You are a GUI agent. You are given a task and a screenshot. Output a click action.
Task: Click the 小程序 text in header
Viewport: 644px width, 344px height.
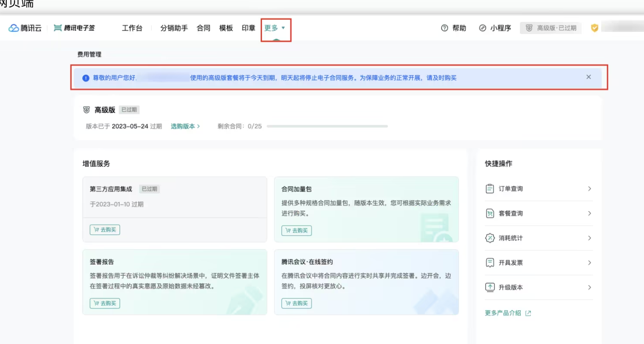500,28
